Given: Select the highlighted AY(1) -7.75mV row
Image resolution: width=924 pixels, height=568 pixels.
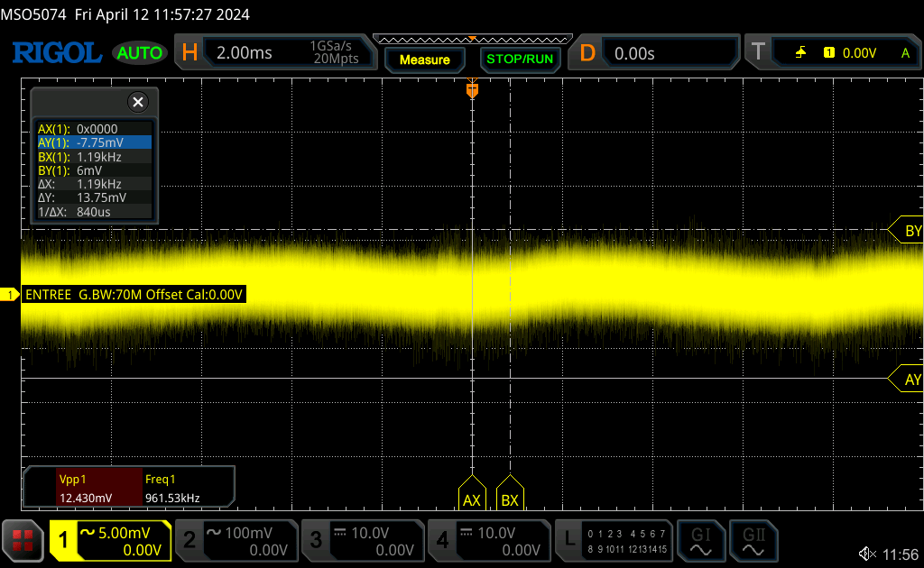Looking at the screenshot, I should click(x=95, y=142).
